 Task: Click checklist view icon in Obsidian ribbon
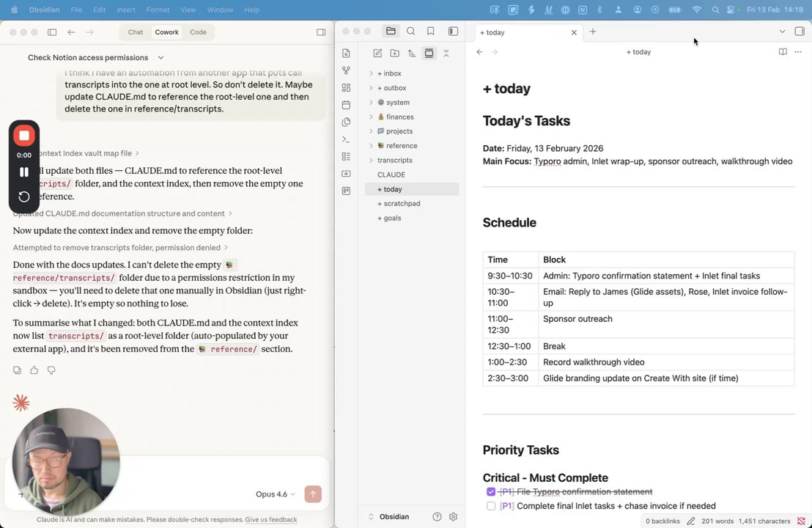pos(347,156)
